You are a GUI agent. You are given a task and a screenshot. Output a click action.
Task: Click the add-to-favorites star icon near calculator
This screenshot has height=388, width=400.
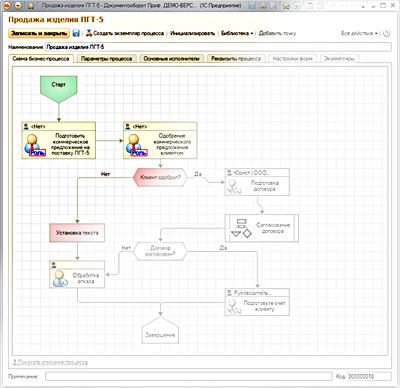[287, 5]
